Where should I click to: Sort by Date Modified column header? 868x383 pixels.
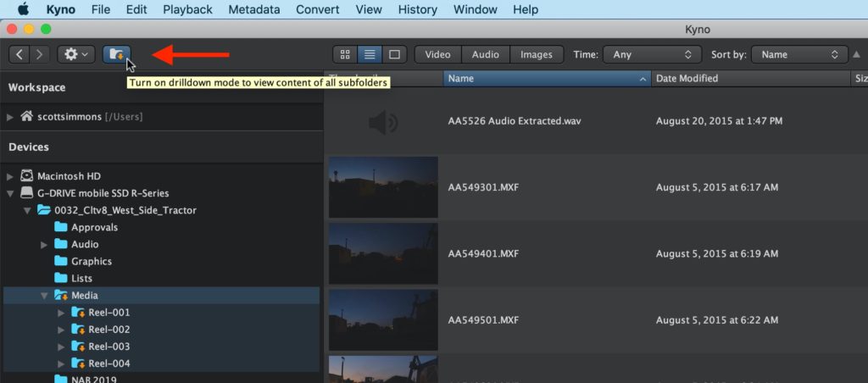751,79
